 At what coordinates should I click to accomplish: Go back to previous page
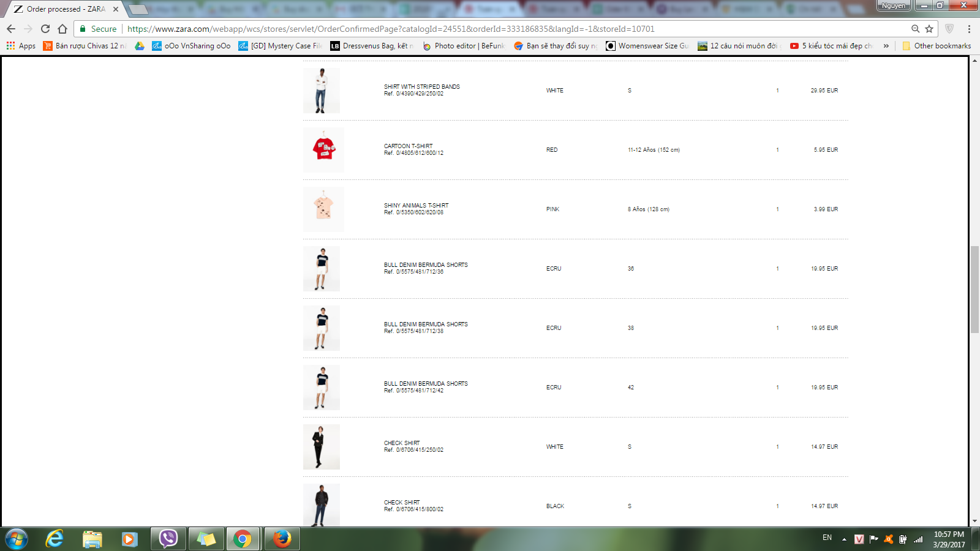click(x=11, y=29)
